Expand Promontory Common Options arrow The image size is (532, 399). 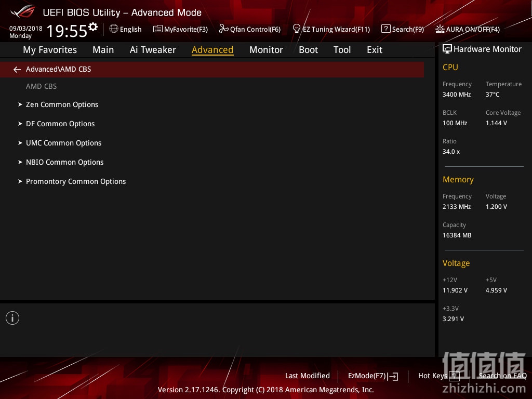[20, 181]
